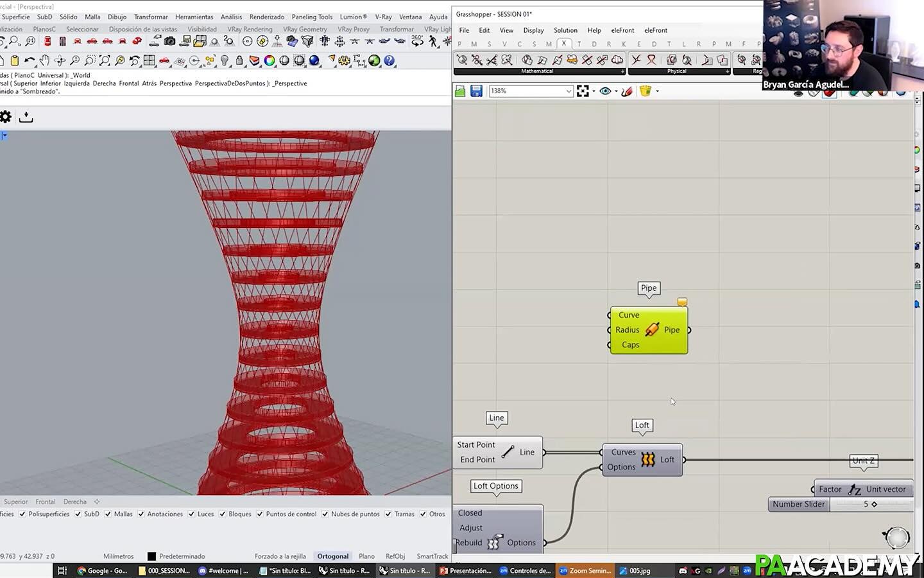This screenshot has width=924, height=578.
Task: Select the four-viewport layout icon
Action: click(150, 60)
